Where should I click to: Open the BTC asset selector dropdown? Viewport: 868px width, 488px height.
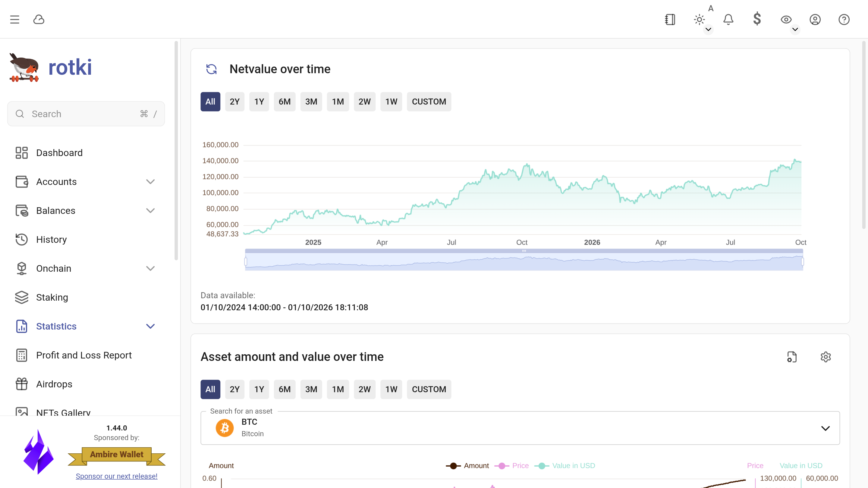520,428
